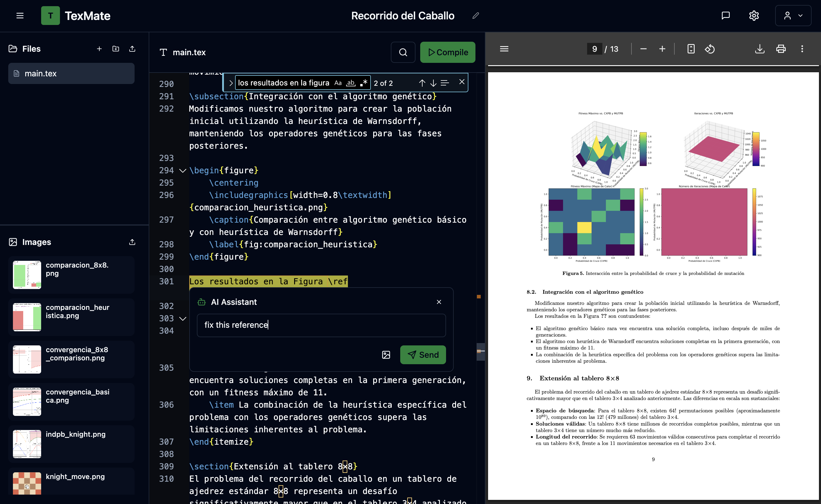Open the main hamburger menu
The width and height of the screenshot is (821, 504).
coord(20,16)
